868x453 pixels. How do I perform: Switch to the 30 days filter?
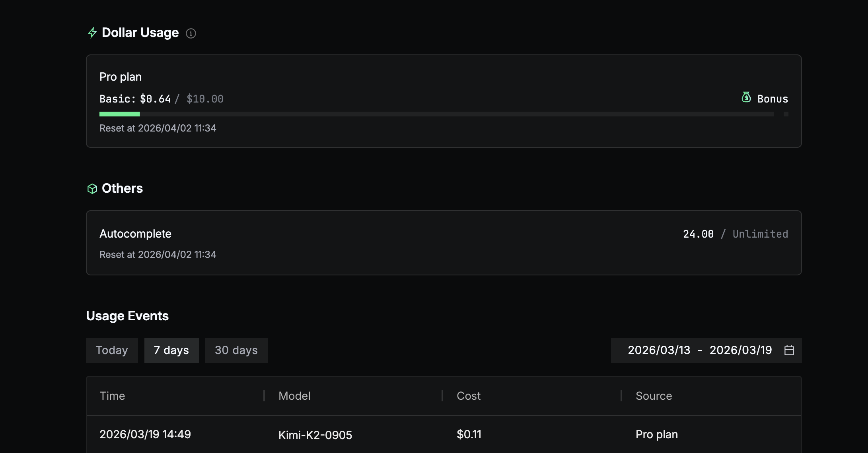236,350
